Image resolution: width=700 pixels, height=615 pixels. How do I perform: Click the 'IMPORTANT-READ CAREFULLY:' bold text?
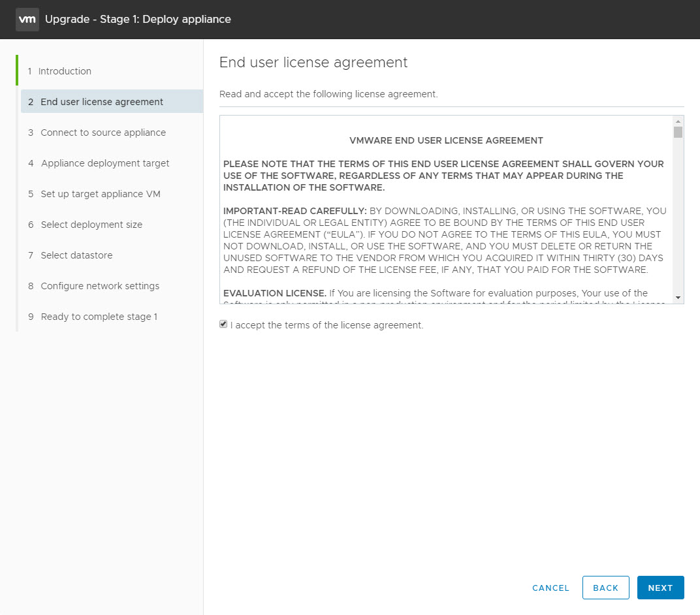click(294, 211)
